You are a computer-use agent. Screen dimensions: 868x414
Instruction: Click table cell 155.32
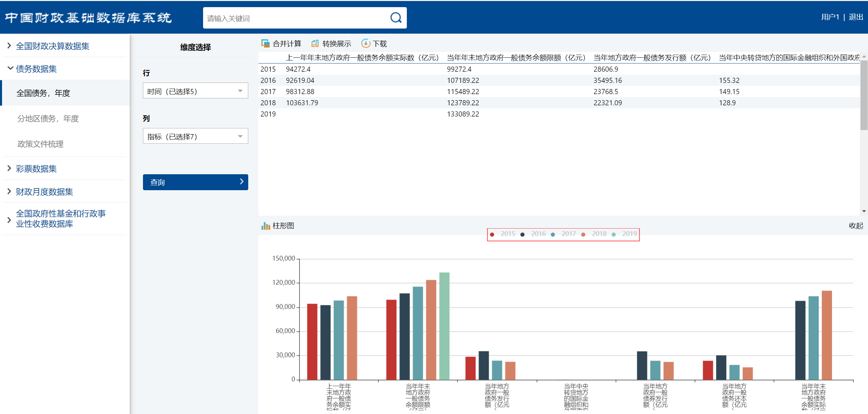[x=729, y=80]
